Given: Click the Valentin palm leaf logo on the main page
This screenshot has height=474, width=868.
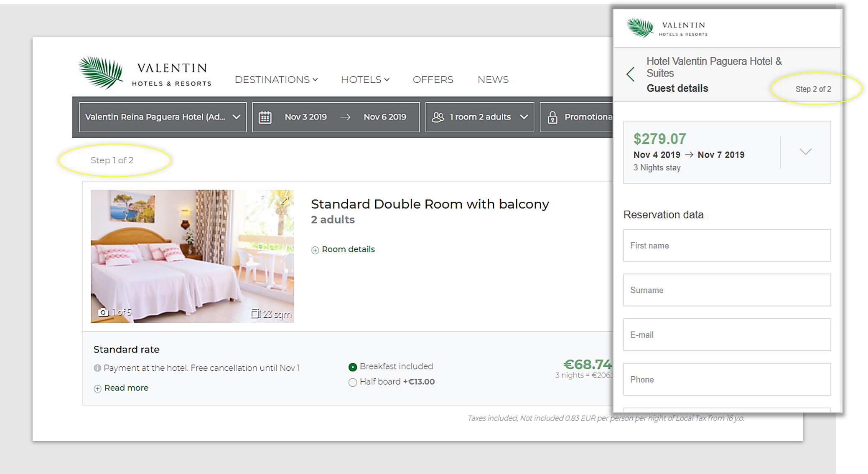Looking at the screenshot, I should coord(101,73).
